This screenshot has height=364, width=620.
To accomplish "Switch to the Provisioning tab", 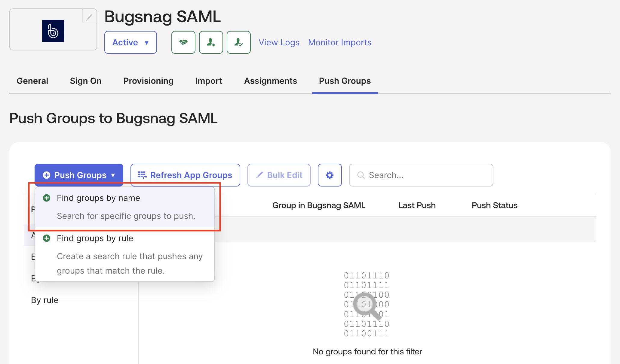I will [x=148, y=81].
